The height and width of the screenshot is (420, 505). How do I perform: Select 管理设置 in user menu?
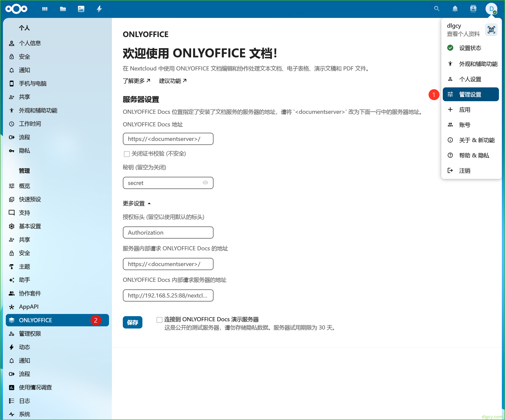(x=471, y=94)
